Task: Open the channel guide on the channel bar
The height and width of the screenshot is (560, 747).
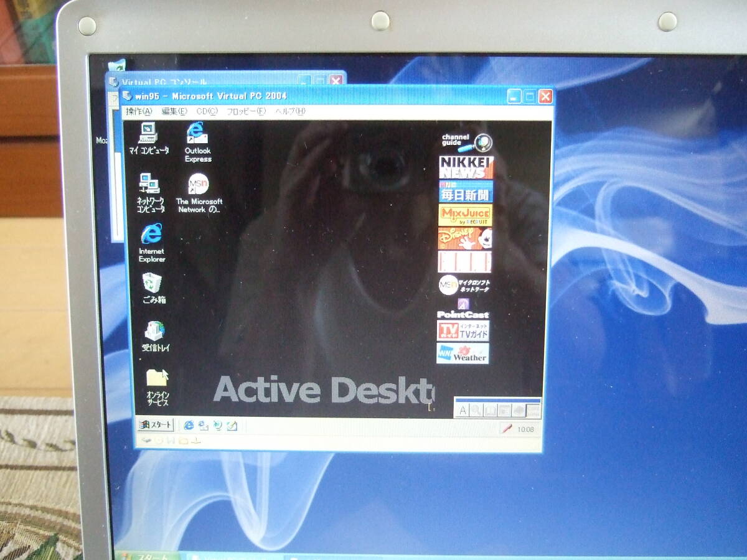Action: click(x=467, y=142)
